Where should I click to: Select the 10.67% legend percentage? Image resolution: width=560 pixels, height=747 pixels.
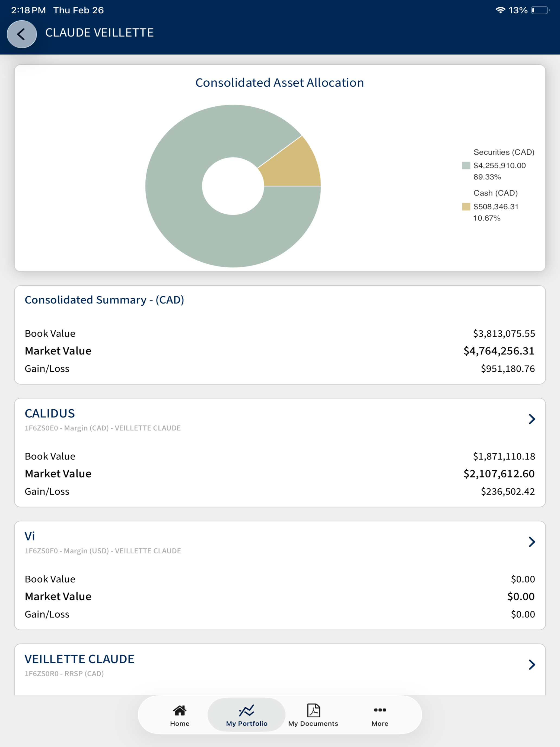tap(487, 218)
